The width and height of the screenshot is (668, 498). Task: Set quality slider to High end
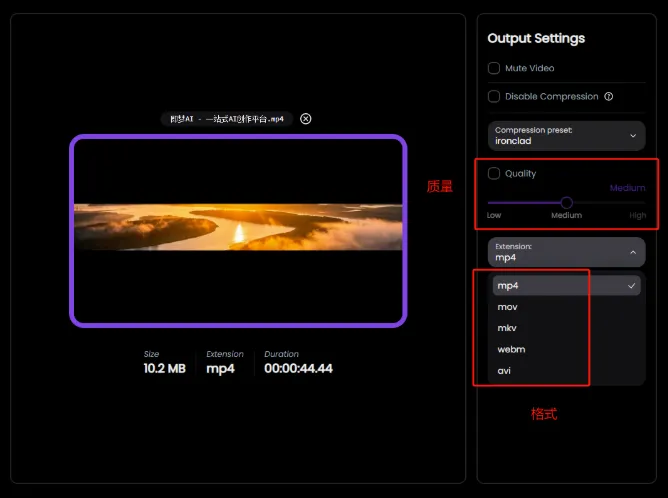(642, 203)
